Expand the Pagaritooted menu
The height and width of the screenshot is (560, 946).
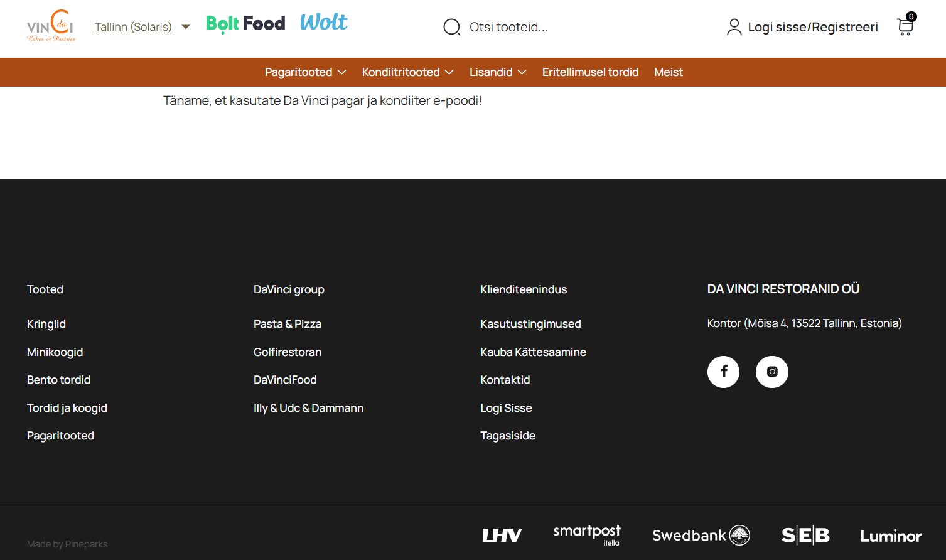point(306,72)
